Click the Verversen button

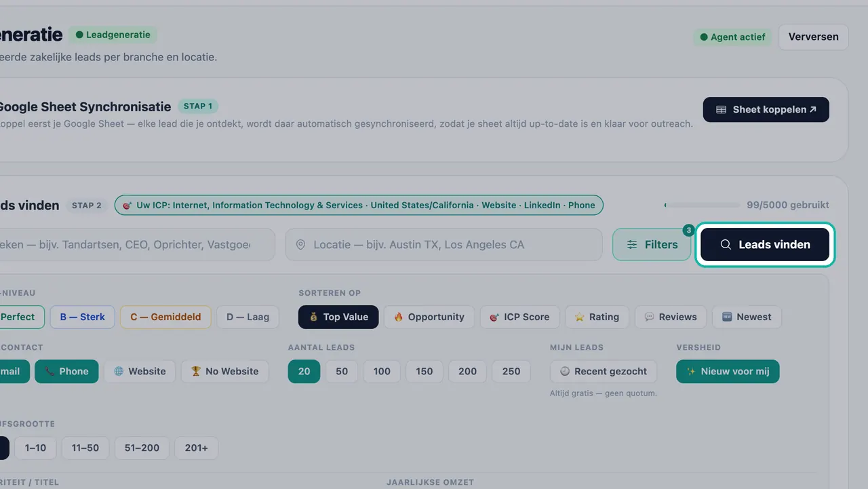813,37
